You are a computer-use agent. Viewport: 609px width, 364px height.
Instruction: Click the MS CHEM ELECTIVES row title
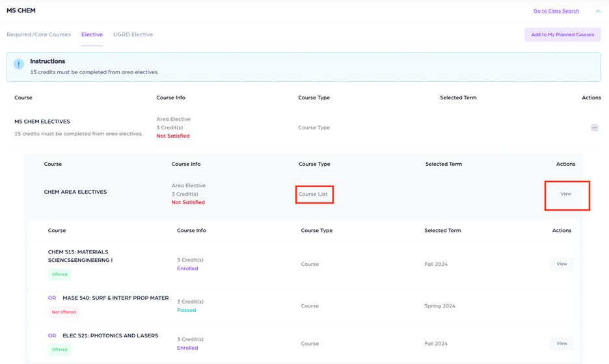coord(42,122)
